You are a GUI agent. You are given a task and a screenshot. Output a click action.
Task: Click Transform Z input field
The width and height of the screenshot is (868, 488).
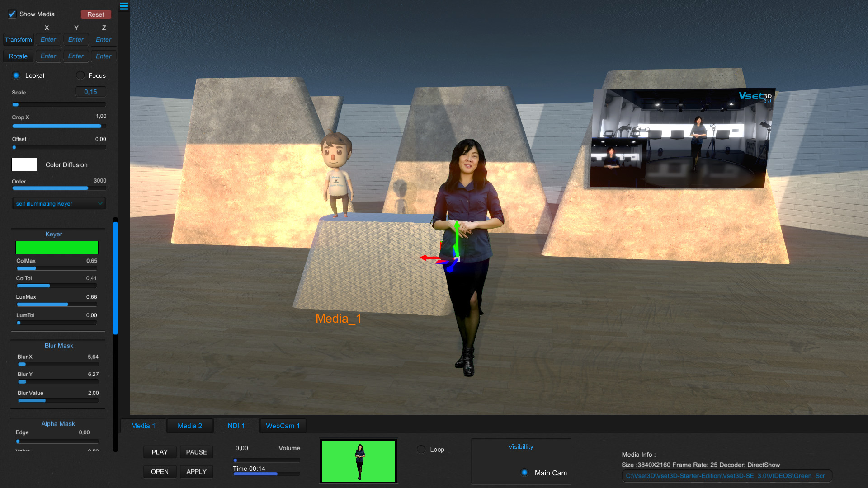point(104,40)
